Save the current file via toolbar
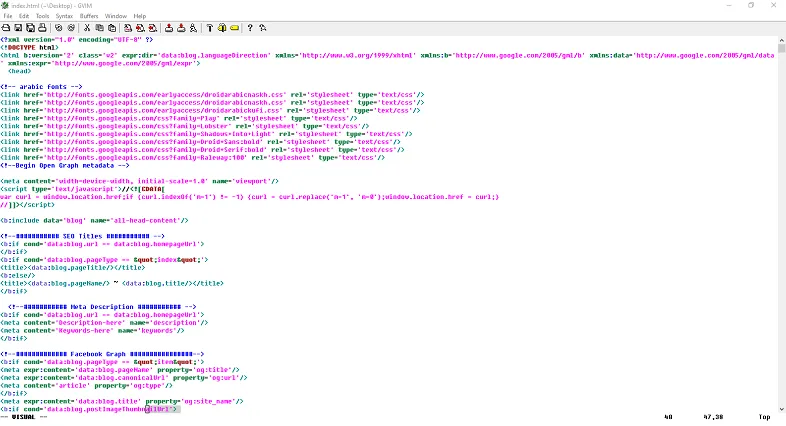This screenshot has width=786, height=426. (18, 28)
